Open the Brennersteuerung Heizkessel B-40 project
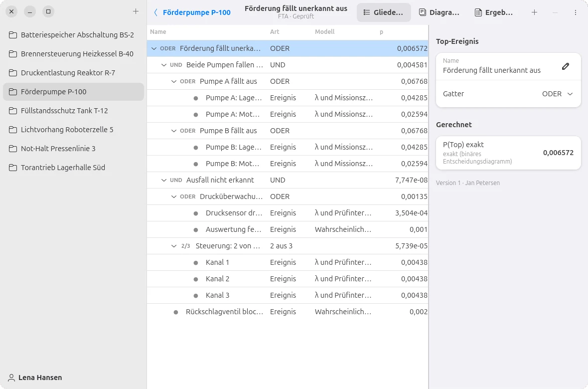 (74, 54)
